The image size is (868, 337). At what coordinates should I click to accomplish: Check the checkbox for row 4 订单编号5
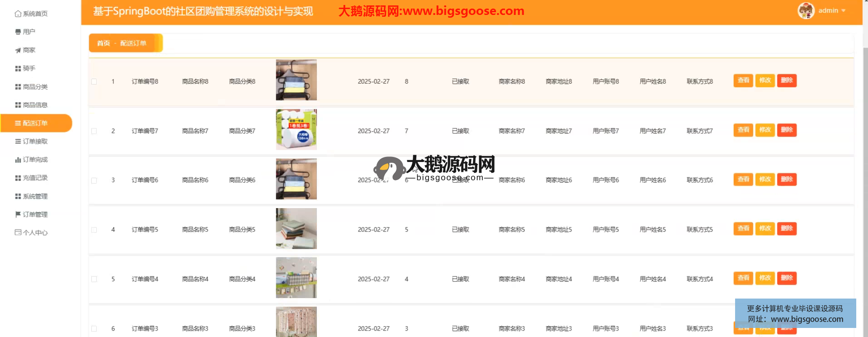(94, 230)
